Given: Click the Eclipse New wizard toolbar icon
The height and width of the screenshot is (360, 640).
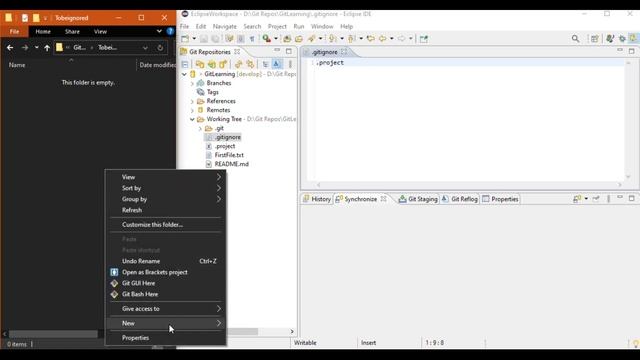Looking at the screenshot, I should tap(185, 39).
